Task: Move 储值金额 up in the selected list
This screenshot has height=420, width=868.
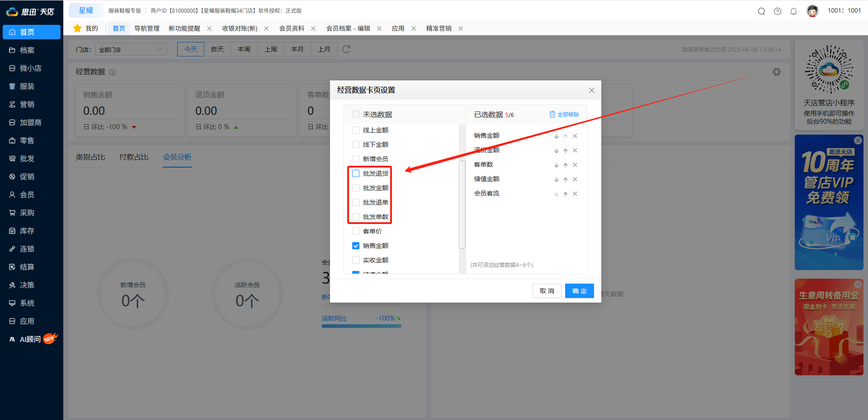Action: tap(566, 179)
